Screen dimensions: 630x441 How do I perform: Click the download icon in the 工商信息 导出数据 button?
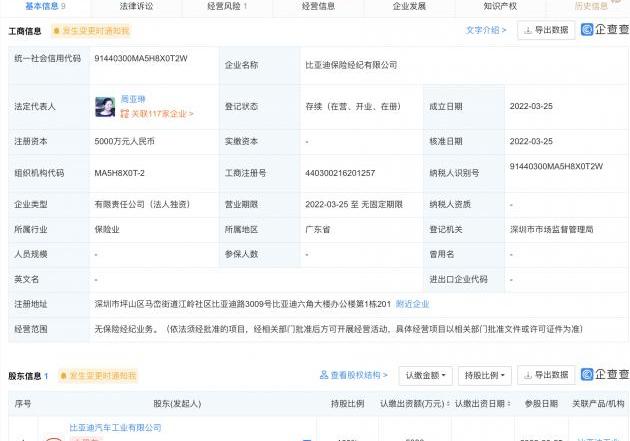point(528,31)
